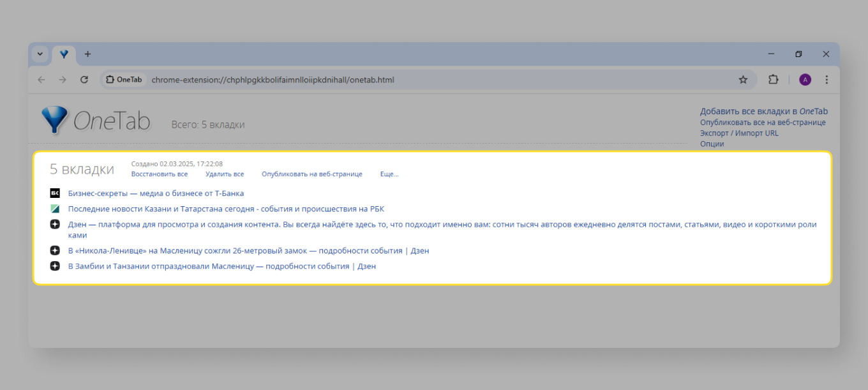
Task: Open Опубликовать на веб-странице for this group
Action: click(311, 174)
